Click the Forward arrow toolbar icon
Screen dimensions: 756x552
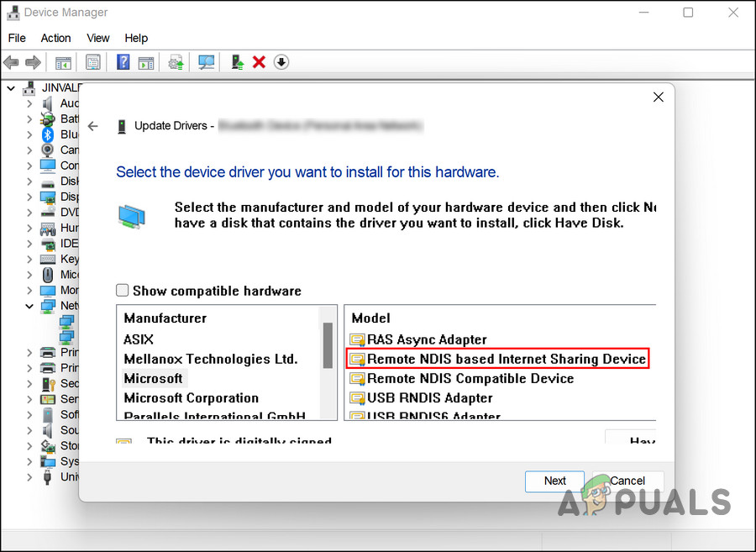33,62
